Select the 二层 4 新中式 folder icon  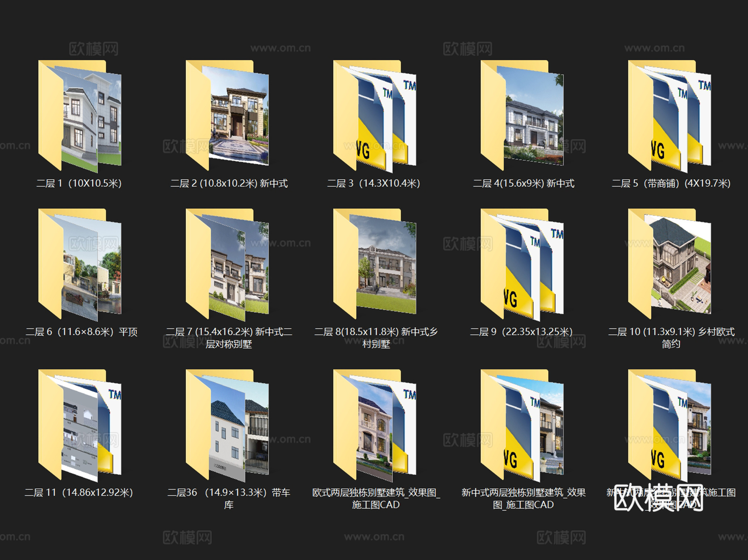[x=522, y=116]
